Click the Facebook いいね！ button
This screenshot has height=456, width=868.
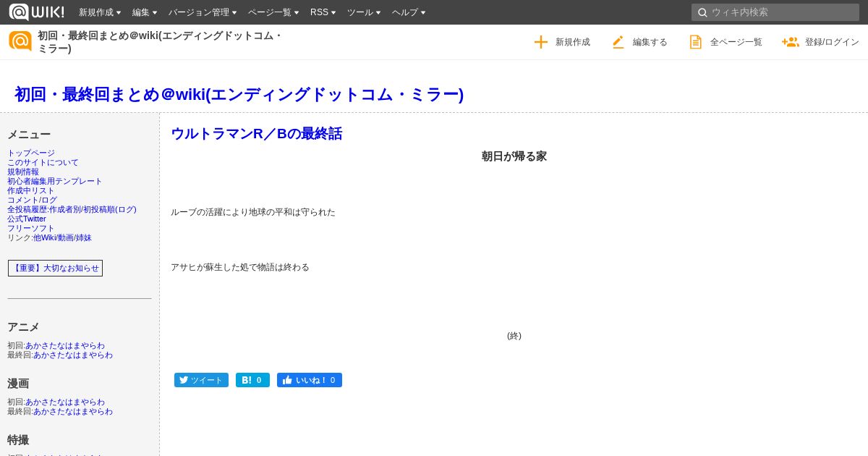pyautogui.click(x=310, y=380)
